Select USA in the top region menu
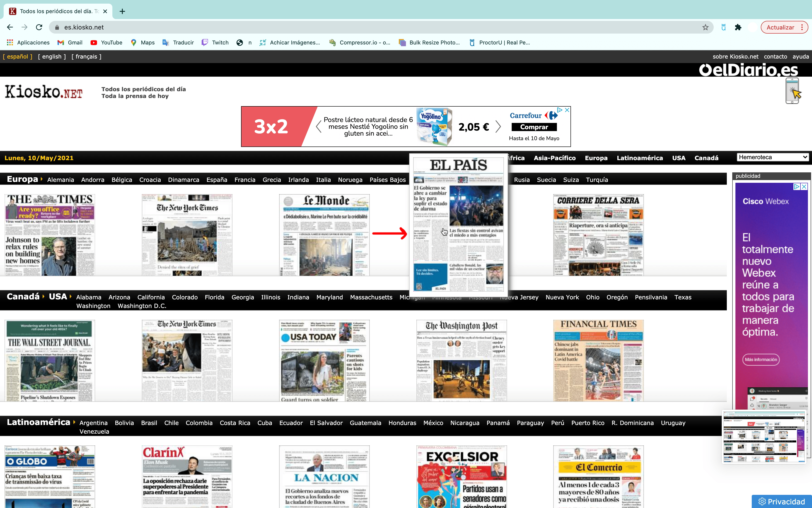This screenshot has height=508, width=812. (679, 158)
